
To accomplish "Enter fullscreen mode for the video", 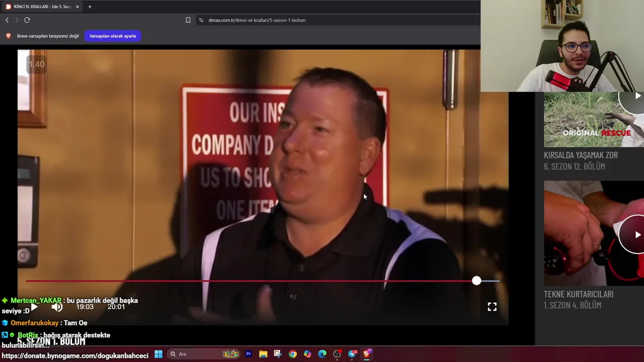I will [x=492, y=307].
